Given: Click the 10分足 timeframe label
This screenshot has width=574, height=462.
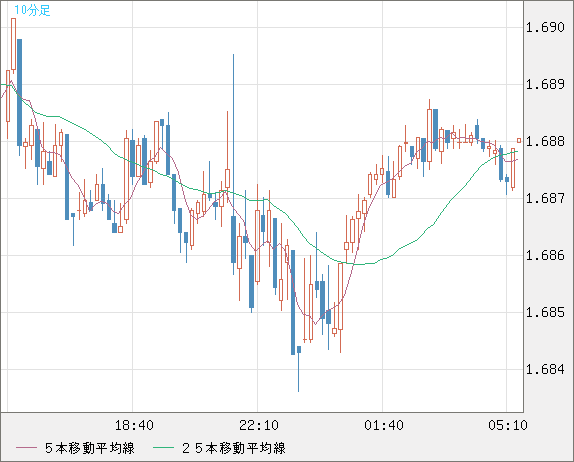Looking at the screenshot, I should pos(32,10).
